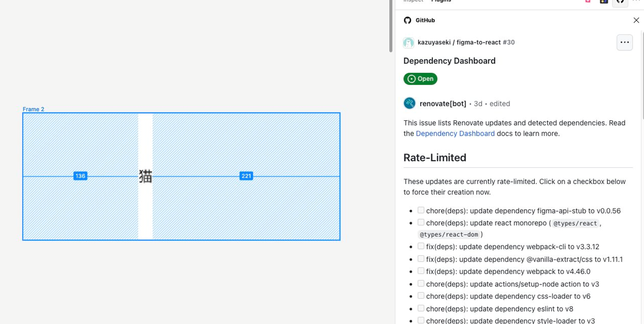Screen dimensions: 644x324
Task: Click the renovate[bot] author name
Action: pyautogui.click(x=443, y=103)
